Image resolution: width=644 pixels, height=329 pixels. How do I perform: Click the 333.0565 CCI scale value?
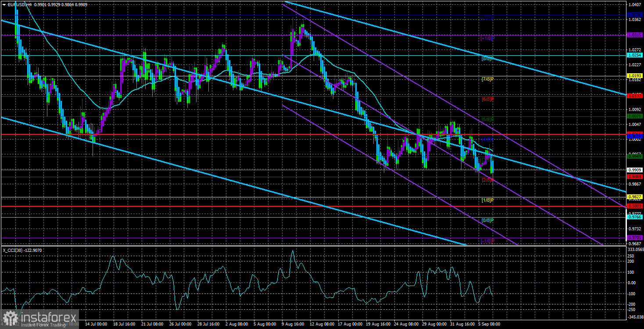click(635, 249)
